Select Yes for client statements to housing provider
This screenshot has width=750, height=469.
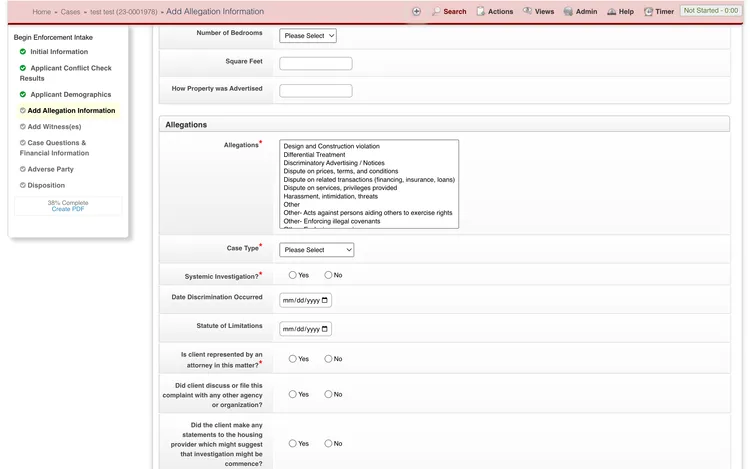(x=292, y=444)
